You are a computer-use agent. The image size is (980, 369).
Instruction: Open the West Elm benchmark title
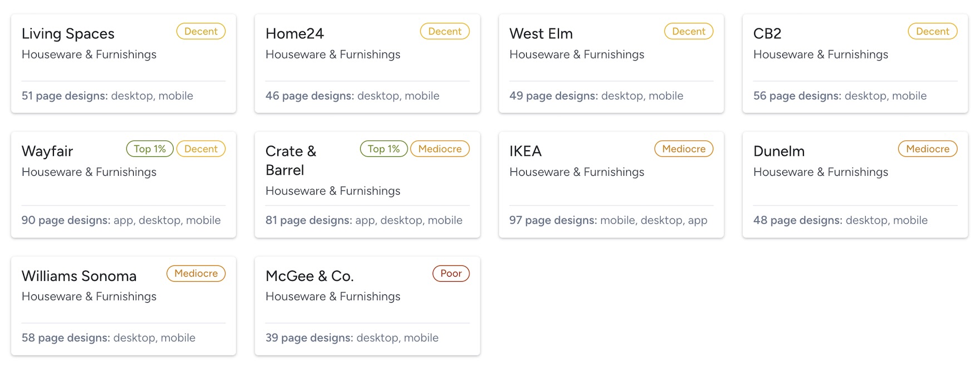click(x=541, y=34)
